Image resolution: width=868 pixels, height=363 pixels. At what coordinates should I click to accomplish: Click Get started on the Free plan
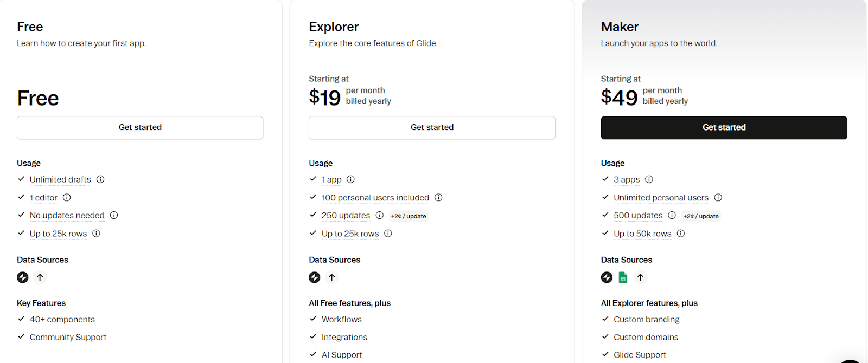pyautogui.click(x=140, y=127)
